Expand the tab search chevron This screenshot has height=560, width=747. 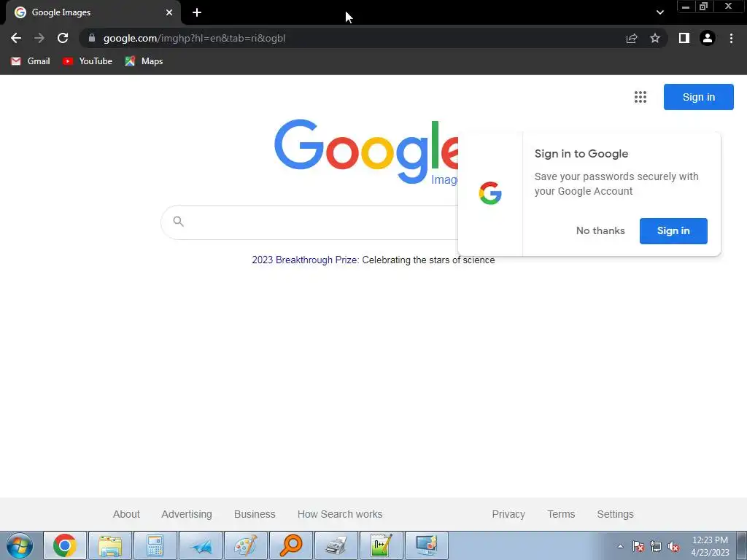tap(659, 12)
